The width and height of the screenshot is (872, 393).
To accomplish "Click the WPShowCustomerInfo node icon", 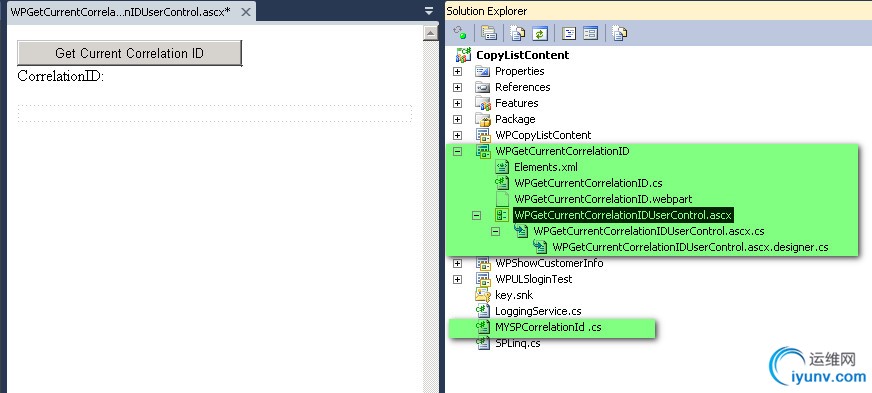I will pyautogui.click(x=482, y=263).
